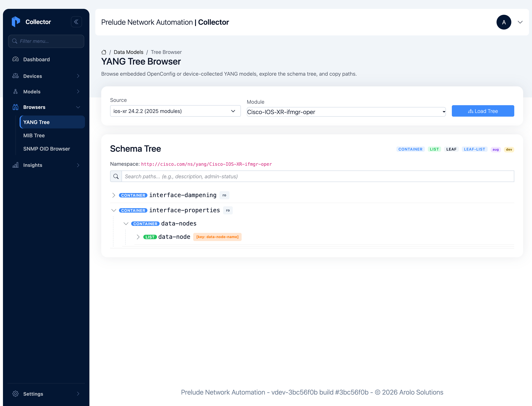The image size is (532, 406).
Task: Expand the Settings submenu arrow
Action: (x=78, y=394)
